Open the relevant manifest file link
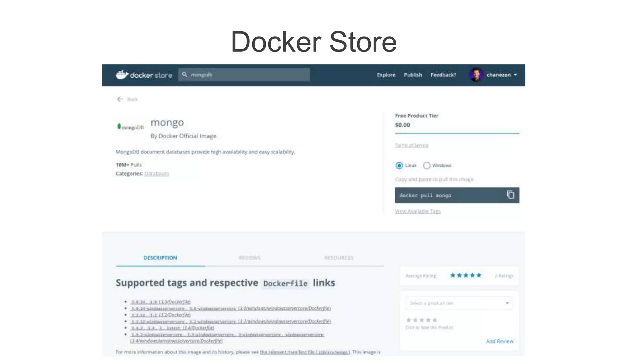The width and height of the screenshot is (644, 362). click(305, 352)
